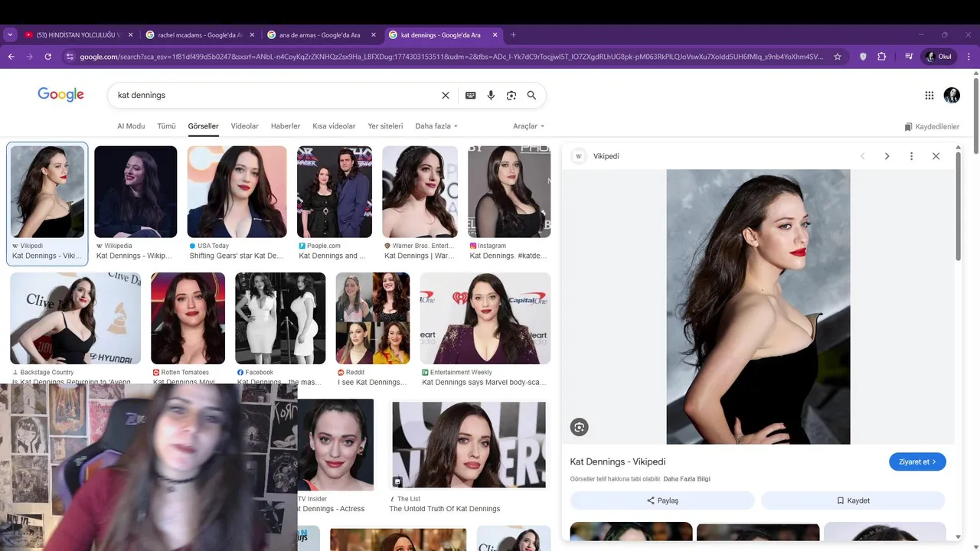Image resolution: width=980 pixels, height=551 pixels.
Task: Start voice search with microphone icon
Action: pos(492,96)
